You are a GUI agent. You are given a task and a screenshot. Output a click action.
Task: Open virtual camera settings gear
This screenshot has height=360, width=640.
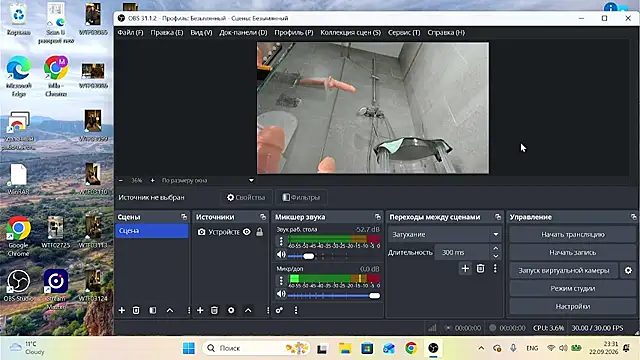628,270
